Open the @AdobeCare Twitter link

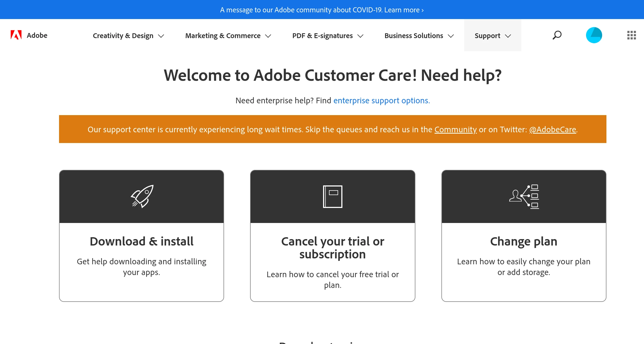click(x=552, y=129)
